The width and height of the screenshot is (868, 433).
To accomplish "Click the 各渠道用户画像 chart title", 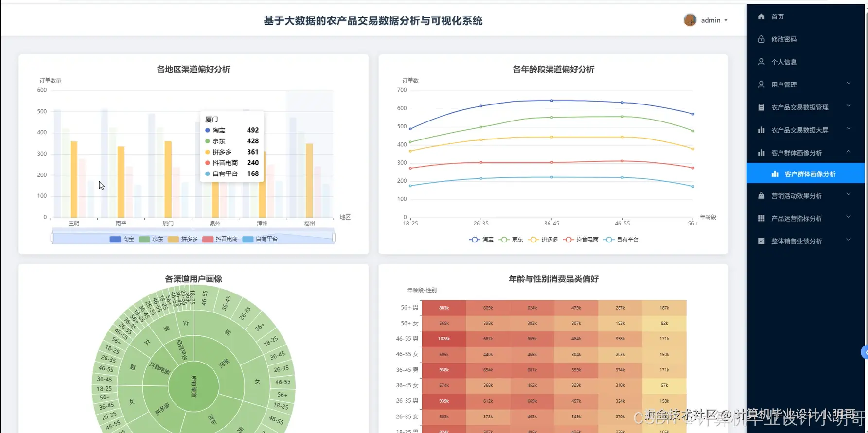I will (x=194, y=278).
